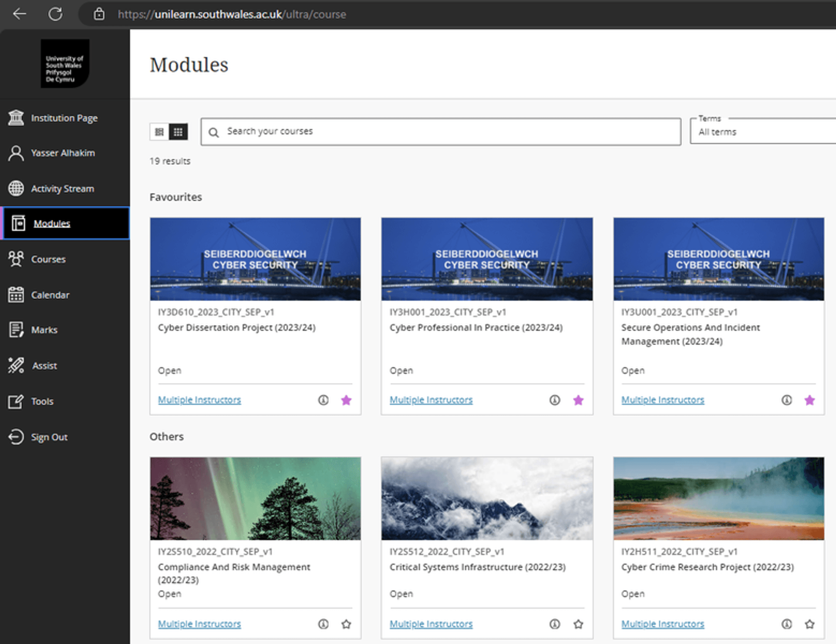The width and height of the screenshot is (836, 644).
Task: Click the cloudy mountain image for Critical Systems
Action: point(487,499)
